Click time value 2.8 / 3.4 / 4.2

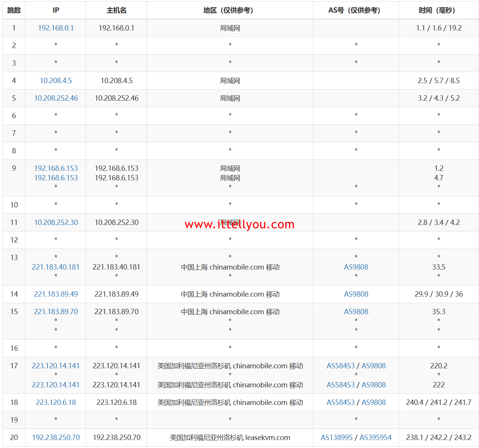click(x=439, y=222)
